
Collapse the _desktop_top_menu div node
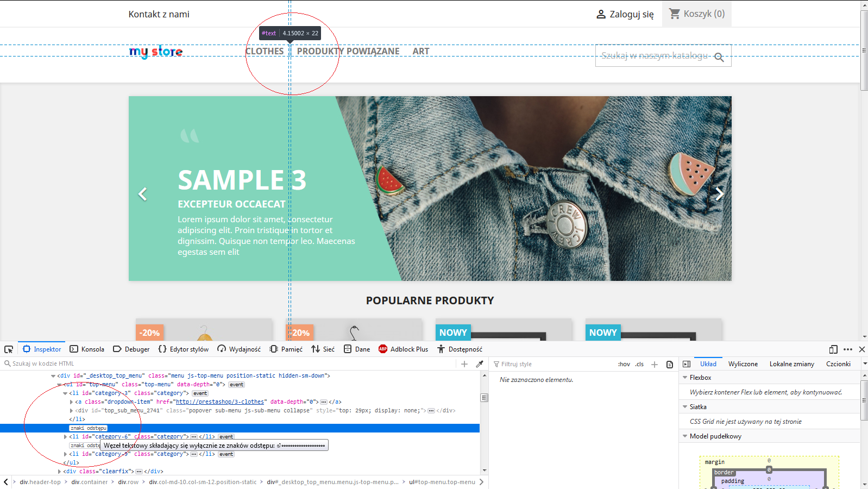click(53, 376)
